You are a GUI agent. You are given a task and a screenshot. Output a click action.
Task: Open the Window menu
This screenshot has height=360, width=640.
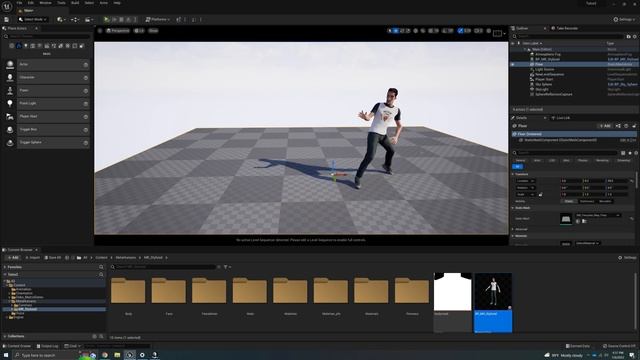(x=45, y=3)
